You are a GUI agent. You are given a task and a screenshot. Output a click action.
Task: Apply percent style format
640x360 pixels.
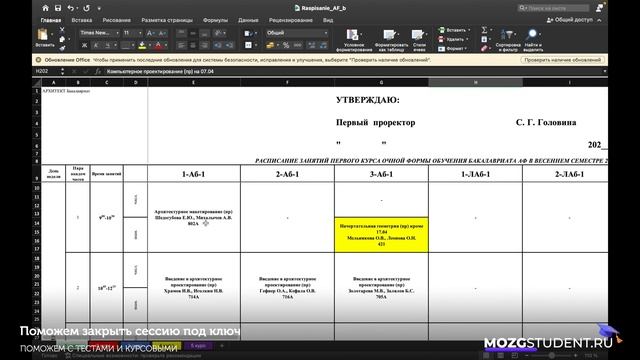(x=286, y=45)
